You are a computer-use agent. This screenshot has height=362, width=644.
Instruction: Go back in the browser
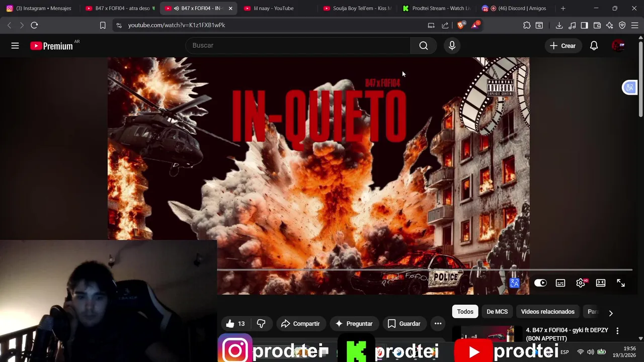(9, 25)
